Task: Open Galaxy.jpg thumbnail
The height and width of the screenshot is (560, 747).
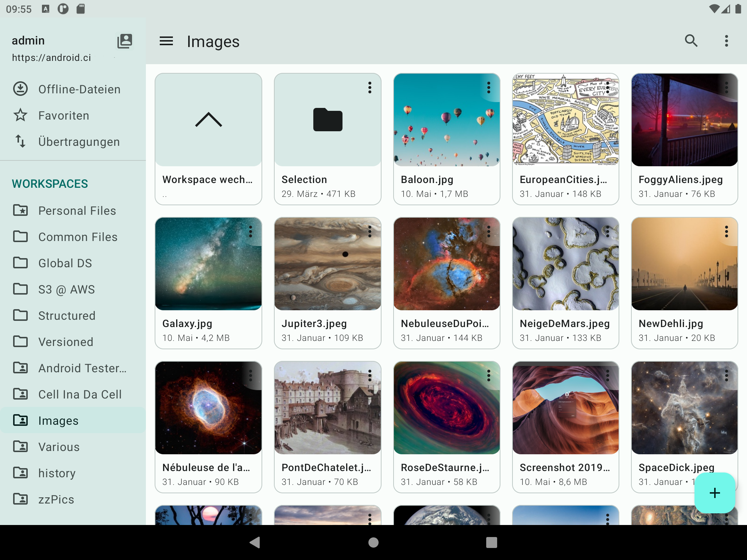Action: pos(209,264)
